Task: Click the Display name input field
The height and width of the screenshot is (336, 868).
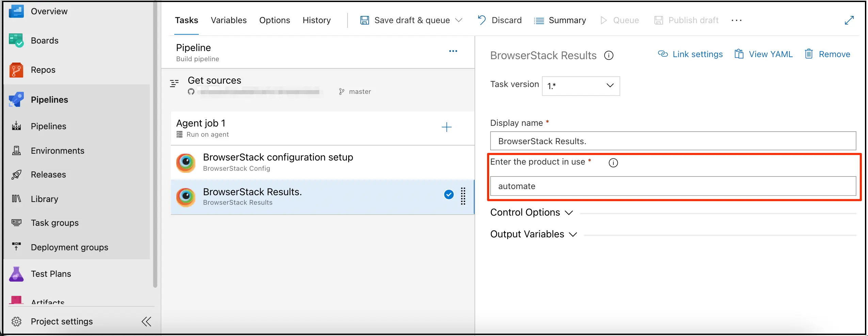Action: pyautogui.click(x=673, y=141)
